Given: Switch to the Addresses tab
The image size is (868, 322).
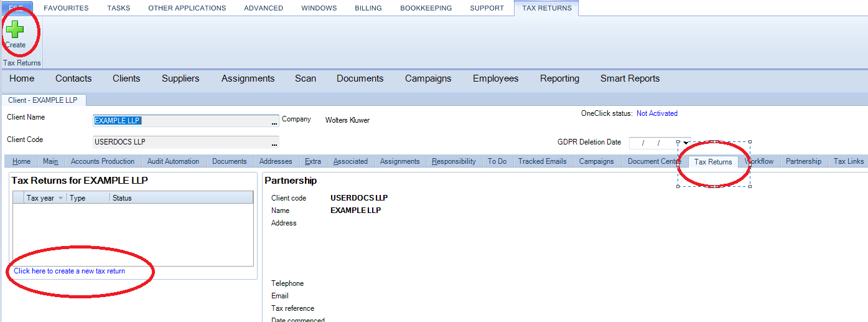Looking at the screenshot, I should point(276,161).
